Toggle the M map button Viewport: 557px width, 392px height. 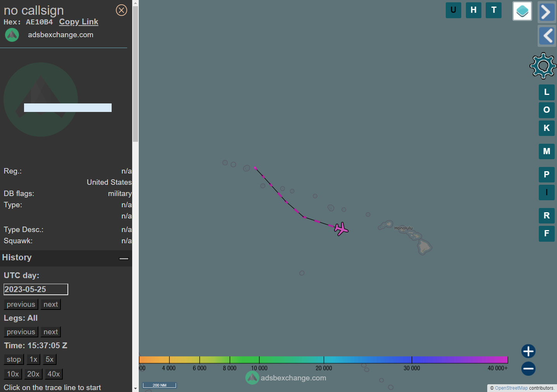click(x=547, y=151)
